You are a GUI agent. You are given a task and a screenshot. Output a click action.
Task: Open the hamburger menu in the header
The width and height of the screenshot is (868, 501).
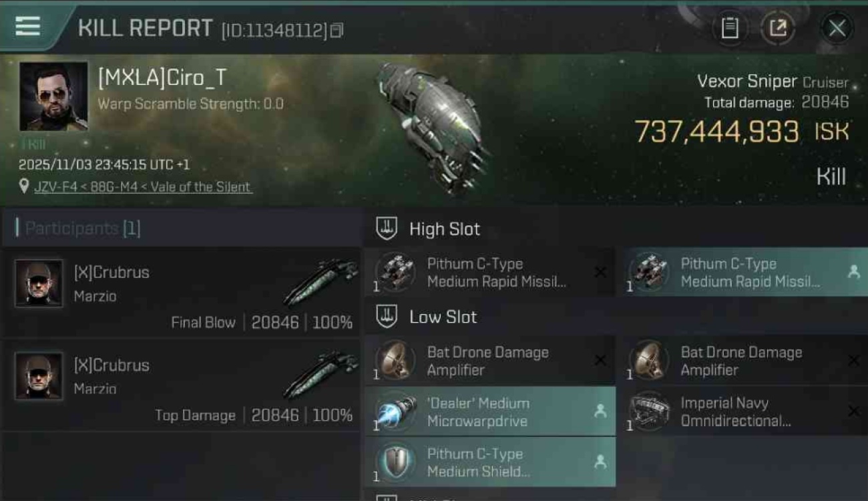[x=27, y=27]
